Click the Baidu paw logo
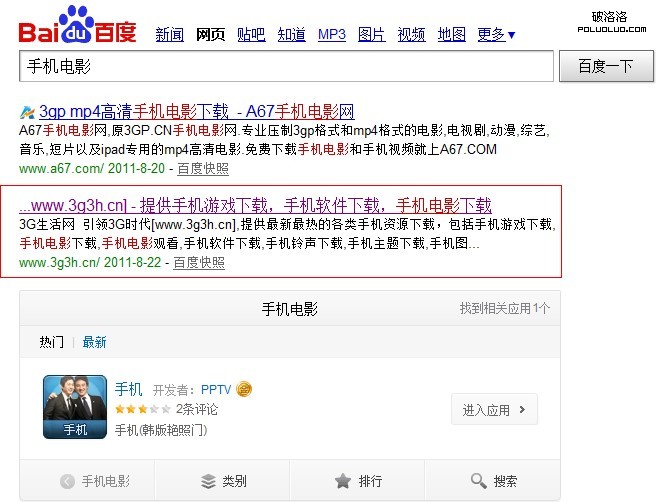Screen dimensions: 657x502 click(78, 24)
